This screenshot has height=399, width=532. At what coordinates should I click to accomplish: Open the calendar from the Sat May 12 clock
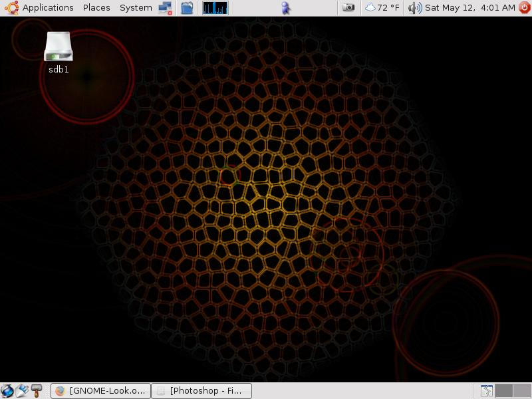click(470, 7)
